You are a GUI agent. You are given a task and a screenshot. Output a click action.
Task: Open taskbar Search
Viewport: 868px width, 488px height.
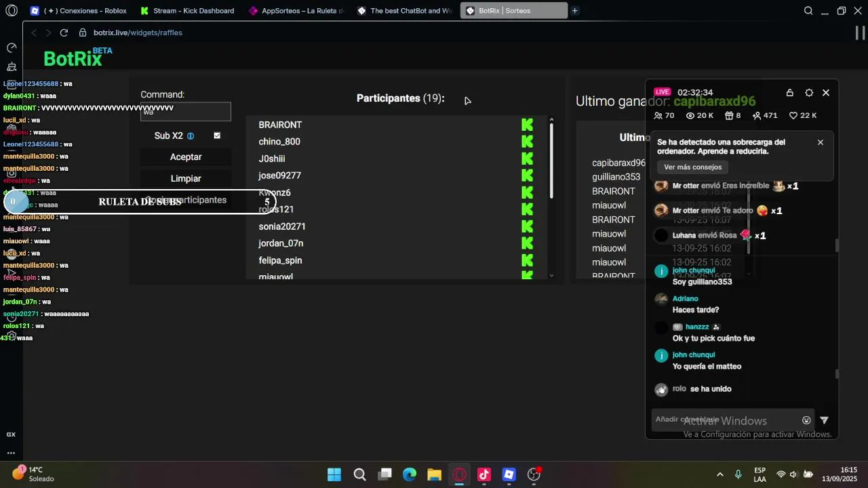(x=359, y=474)
